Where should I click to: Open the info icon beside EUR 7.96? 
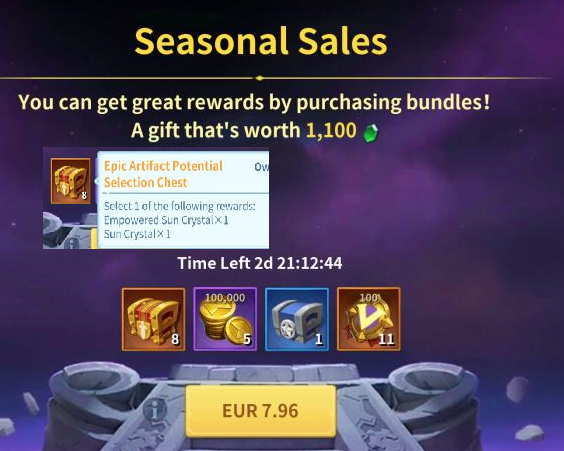coord(155,410)
